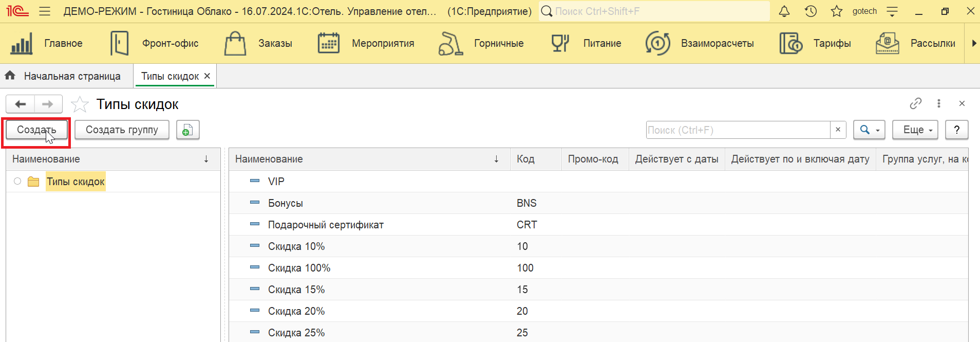Viewport: 980px width, 342px height.
Task: Click the Мероприятия calendar icon
Action: tap(329, 43)
